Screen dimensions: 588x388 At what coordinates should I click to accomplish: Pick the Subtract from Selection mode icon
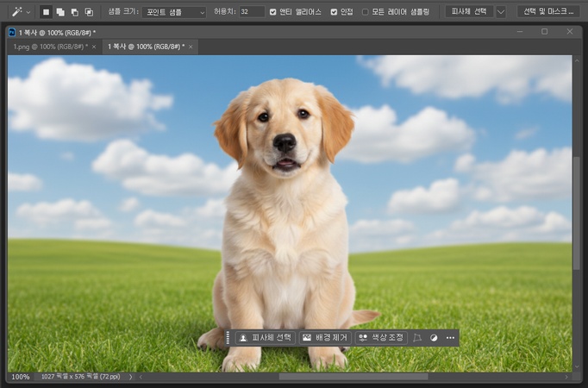[75, 12]
